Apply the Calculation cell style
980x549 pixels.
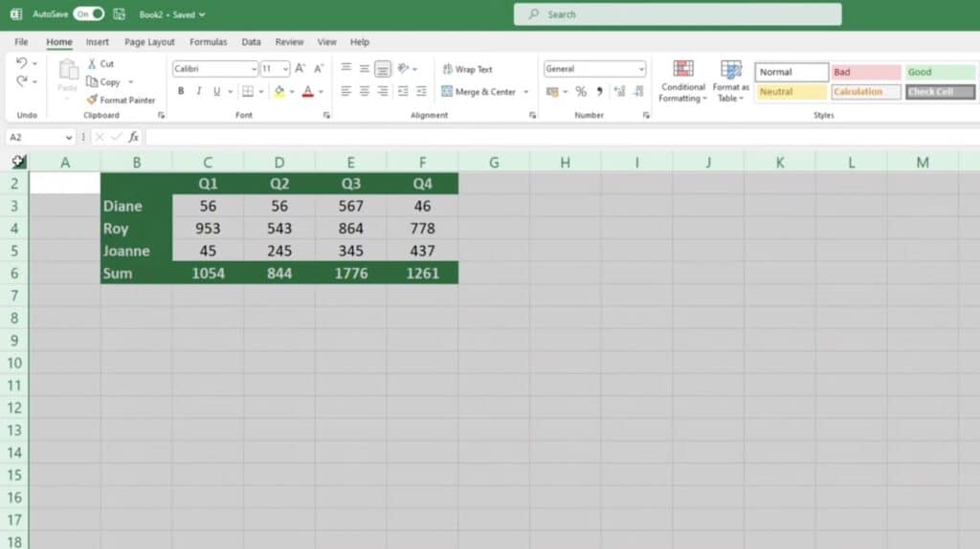[x=866, y=92]
